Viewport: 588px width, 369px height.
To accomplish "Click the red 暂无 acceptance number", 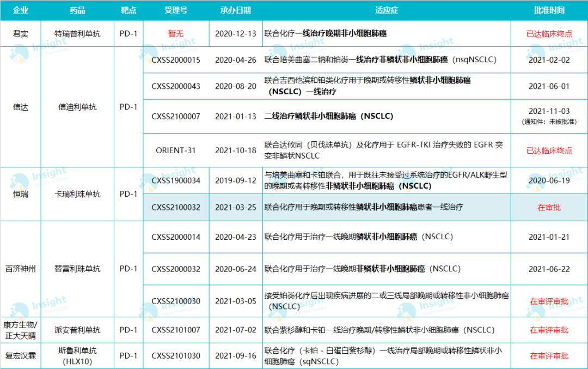I will pos(176,34).
